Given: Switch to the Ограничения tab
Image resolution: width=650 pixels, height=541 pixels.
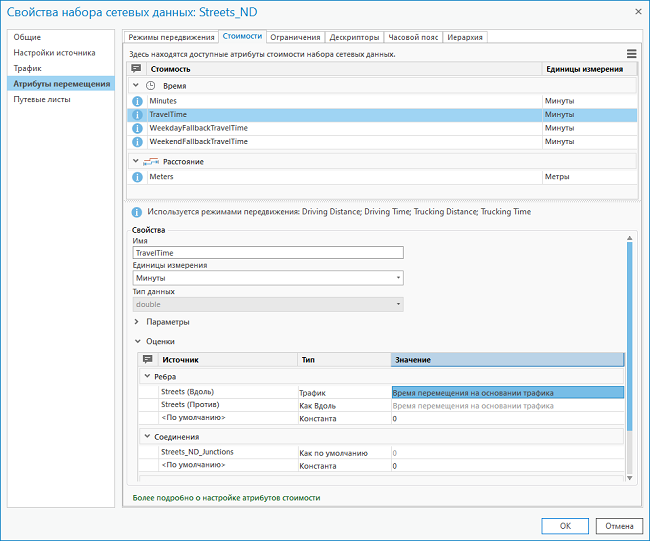Looking at the screenshot, I should click(295, 37).
